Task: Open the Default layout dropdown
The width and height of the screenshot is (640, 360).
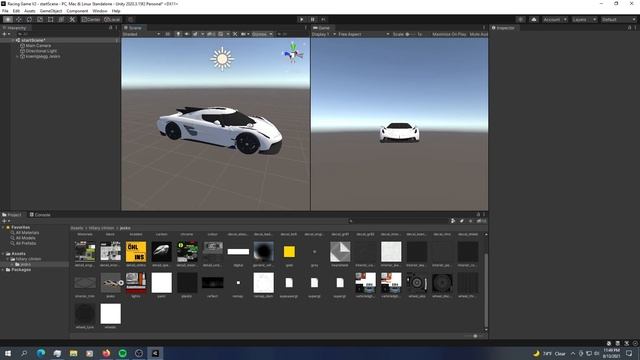Action: coord(618,19)
